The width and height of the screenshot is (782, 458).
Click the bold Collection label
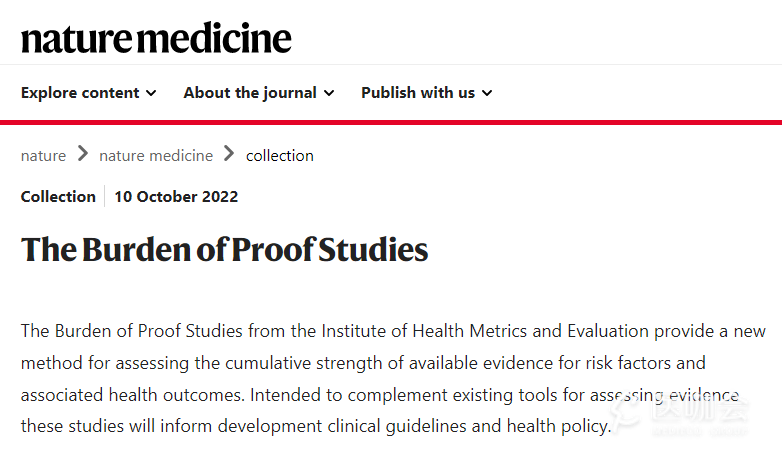[58, 196]
